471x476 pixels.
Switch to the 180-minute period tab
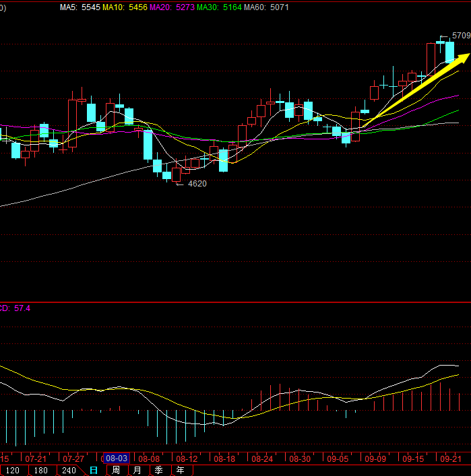pyautogui.click(x=40, y=471)
